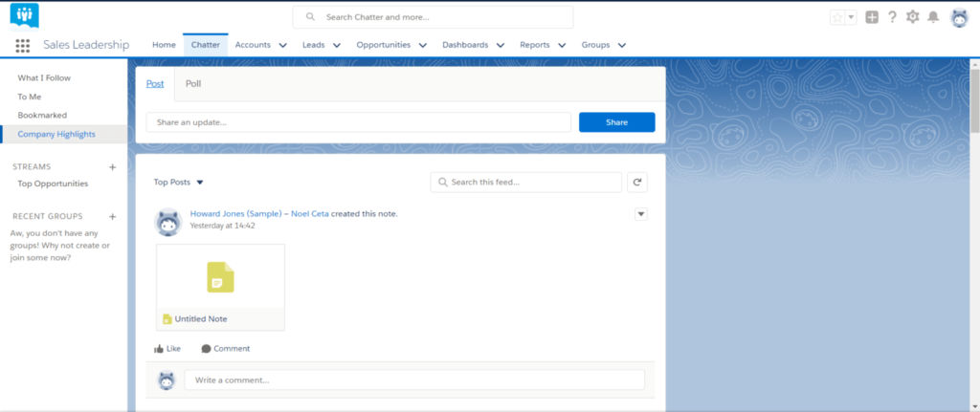Click the favorites star icon

pos(836,17)
